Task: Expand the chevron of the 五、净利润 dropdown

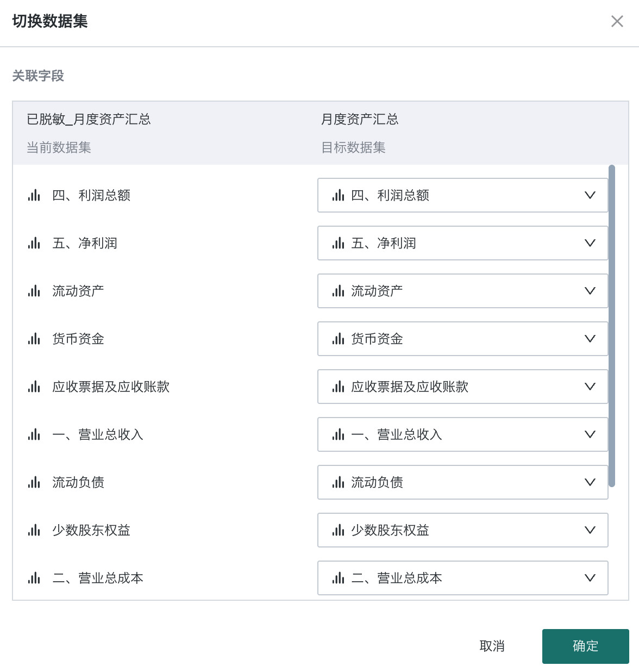Action: [590, 243]
